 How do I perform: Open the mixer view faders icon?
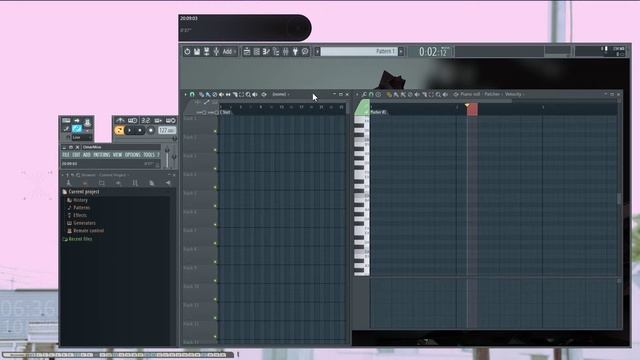pos(286,51)
